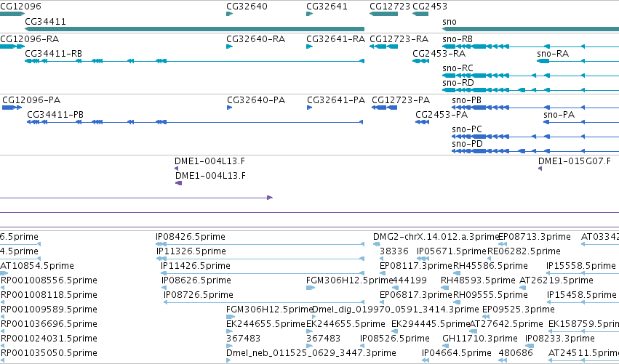This screenshot has width=619, height=364.
Task: Click the teal sno gene bar
Action: (x=530, y=29)
